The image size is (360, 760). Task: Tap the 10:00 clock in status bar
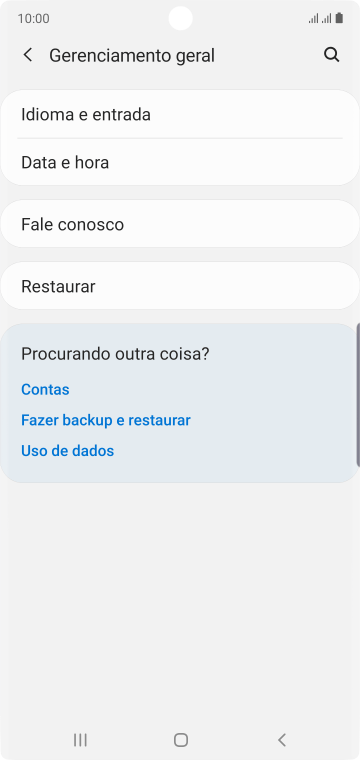33,19
